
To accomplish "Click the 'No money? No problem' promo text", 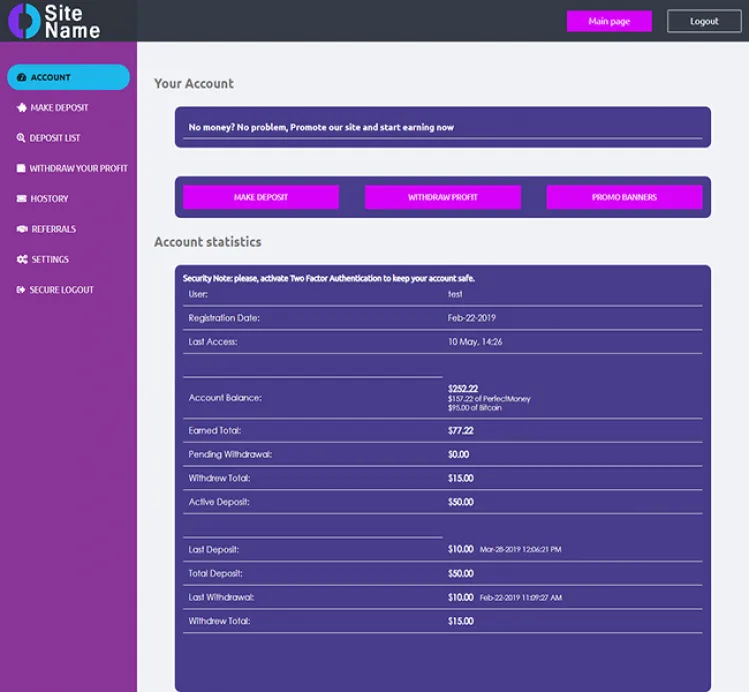I will (x=321, y=127).
